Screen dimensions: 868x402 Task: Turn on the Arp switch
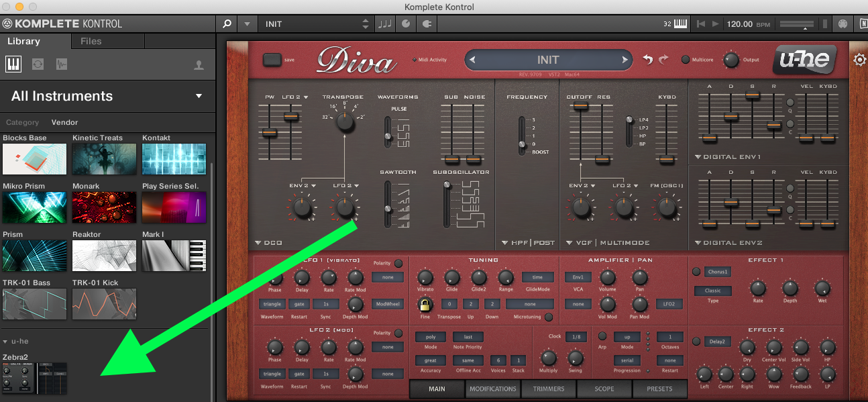tap(602, 336)
